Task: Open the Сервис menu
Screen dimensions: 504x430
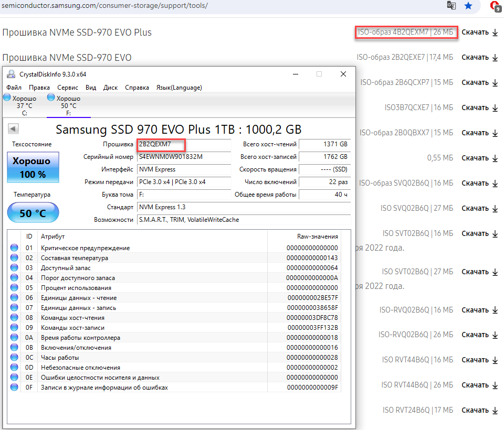Action: coord(68,88)
